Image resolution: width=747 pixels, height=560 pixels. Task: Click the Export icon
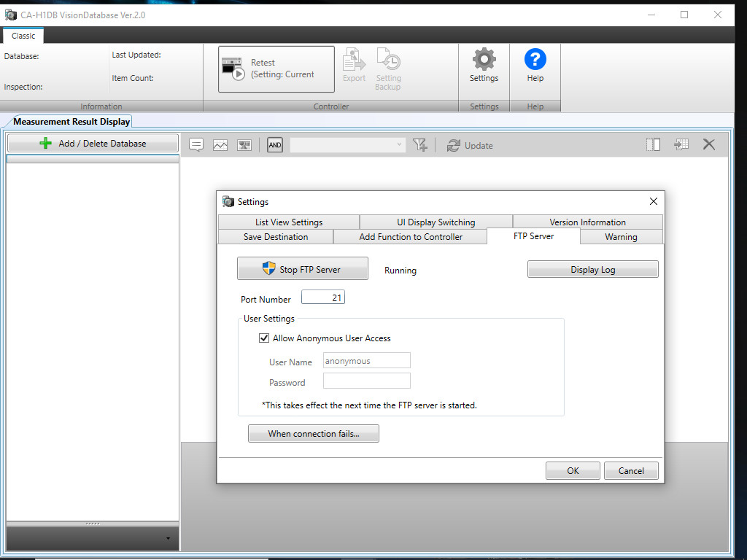click(354, 65)
